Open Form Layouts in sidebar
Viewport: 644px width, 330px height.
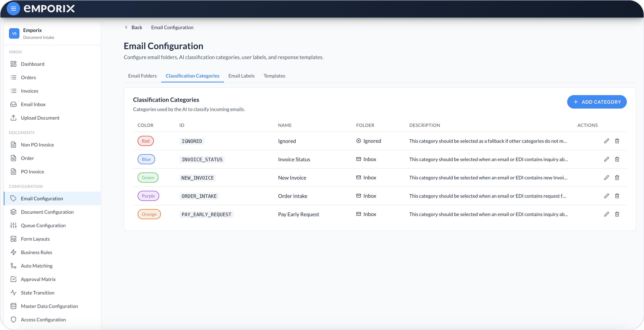[x=53, y=239]
